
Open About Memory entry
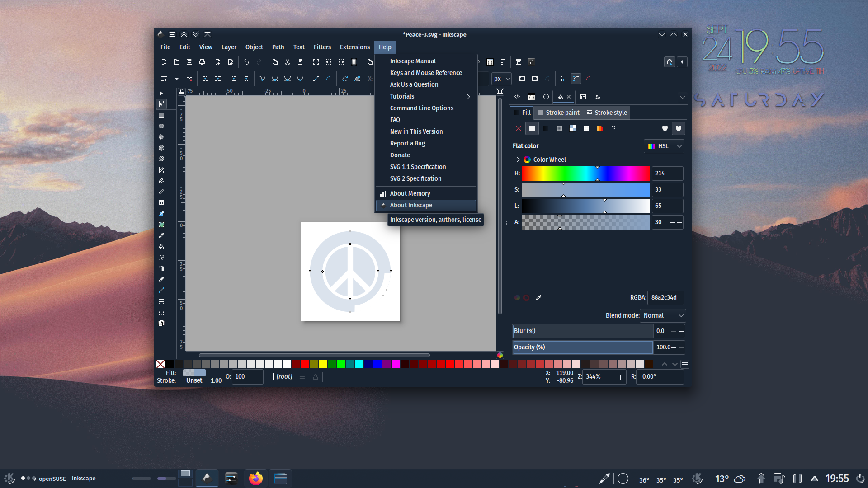426,193
